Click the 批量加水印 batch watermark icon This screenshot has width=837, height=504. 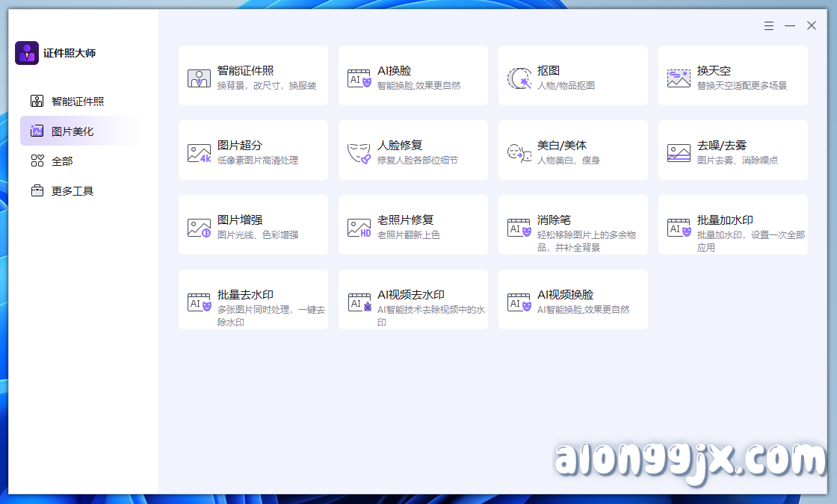tap(679, 224)
